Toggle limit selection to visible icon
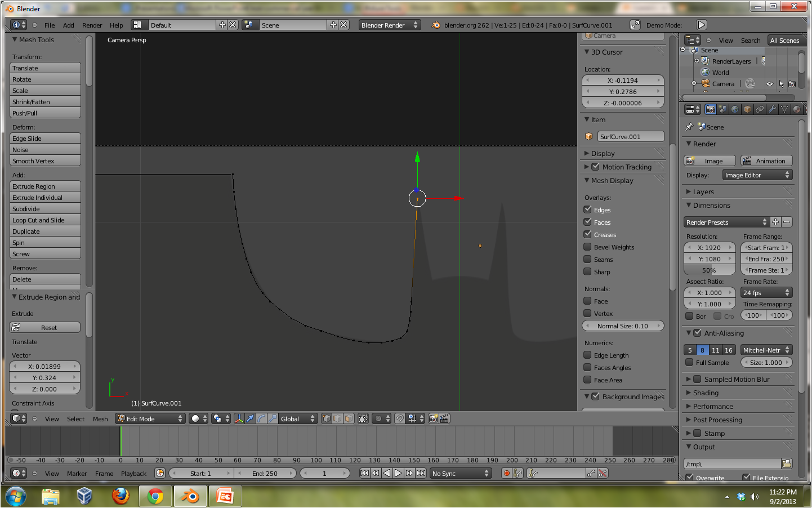812x508 pixels. (x=363, y=418)
